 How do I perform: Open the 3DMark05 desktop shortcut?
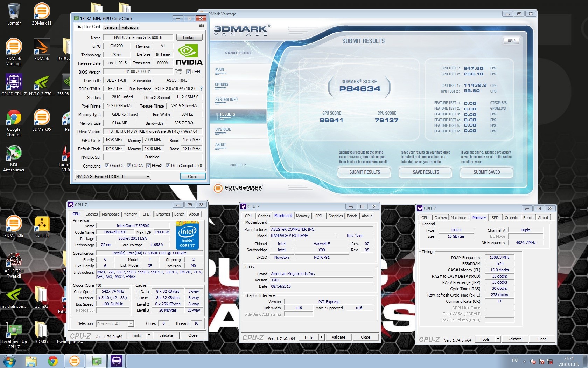(42, 120)
